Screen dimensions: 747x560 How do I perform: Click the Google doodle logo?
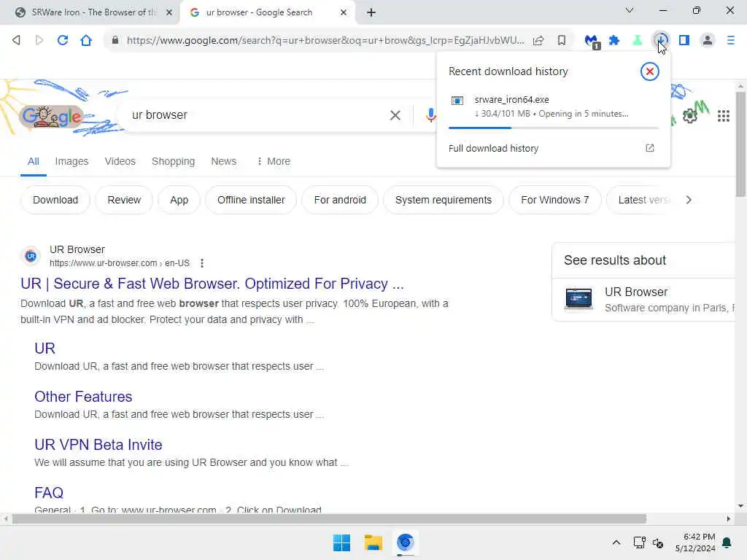point(53,116)
